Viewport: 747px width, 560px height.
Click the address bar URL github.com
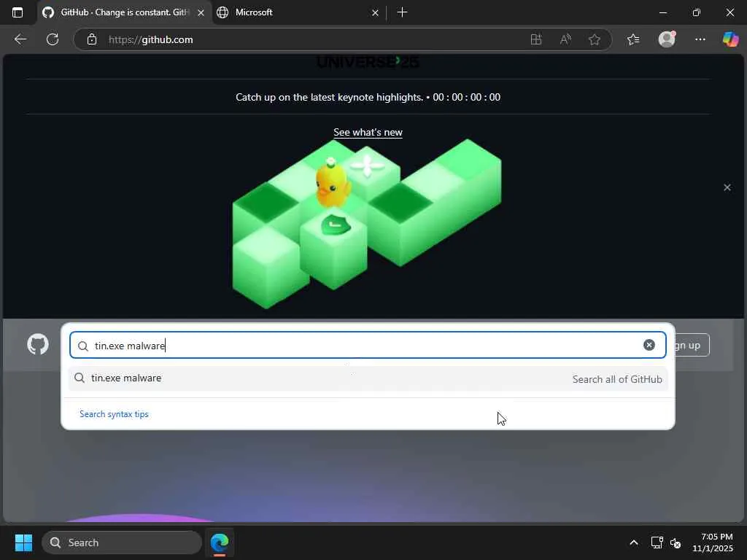click(150, 39)
